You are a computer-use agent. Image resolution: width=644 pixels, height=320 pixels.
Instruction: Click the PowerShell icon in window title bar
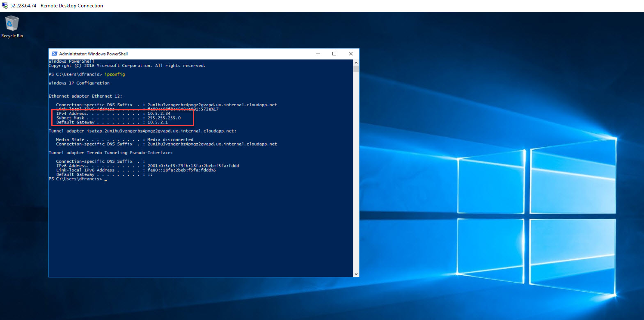click(x=54, y=54)
